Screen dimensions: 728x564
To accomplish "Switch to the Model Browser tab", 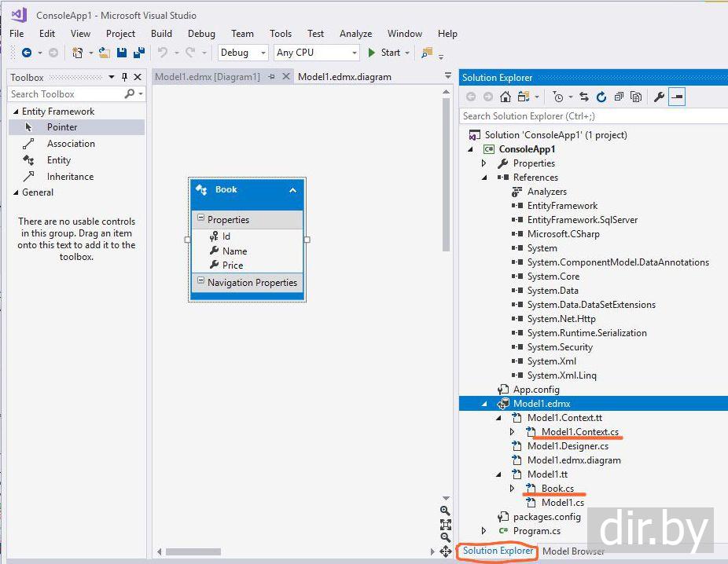I will [573, 551].
